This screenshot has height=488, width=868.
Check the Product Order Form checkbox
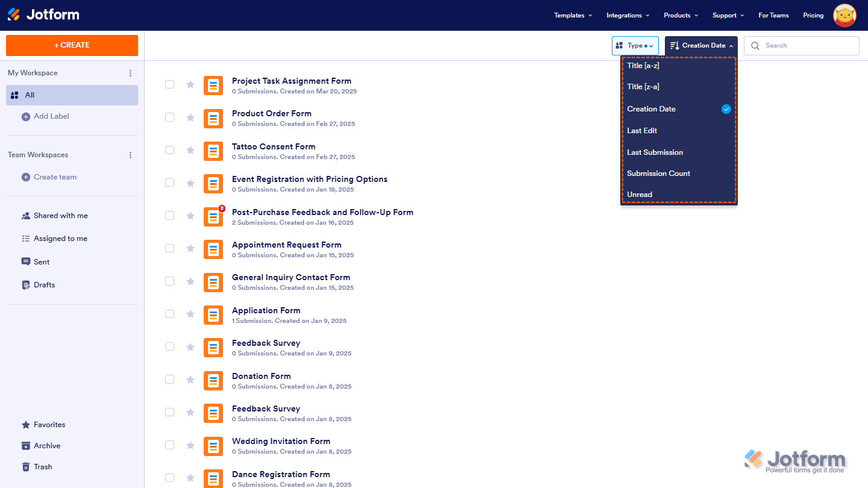pos(169,117)
